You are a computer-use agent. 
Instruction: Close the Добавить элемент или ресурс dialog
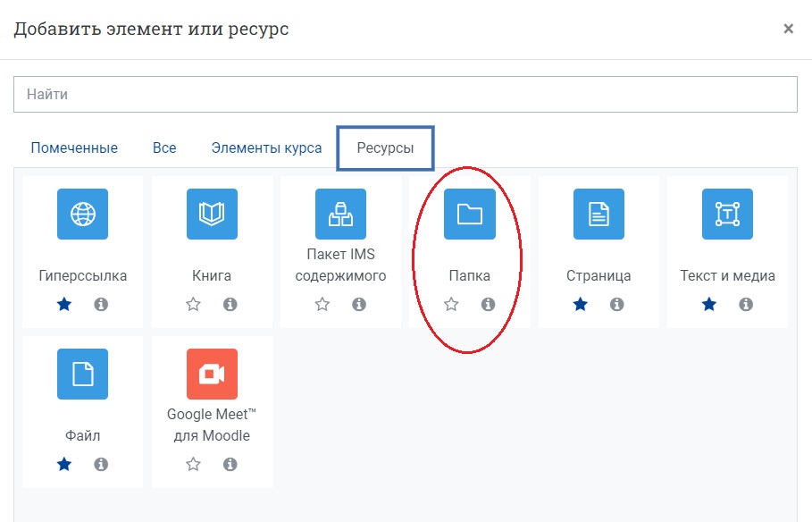[788, 29]
